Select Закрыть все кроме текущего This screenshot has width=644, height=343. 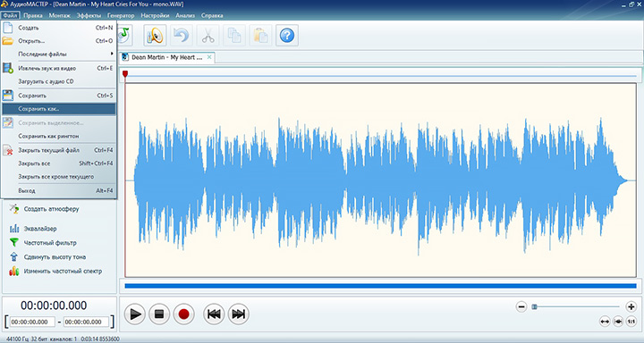[x=58, y=177]
